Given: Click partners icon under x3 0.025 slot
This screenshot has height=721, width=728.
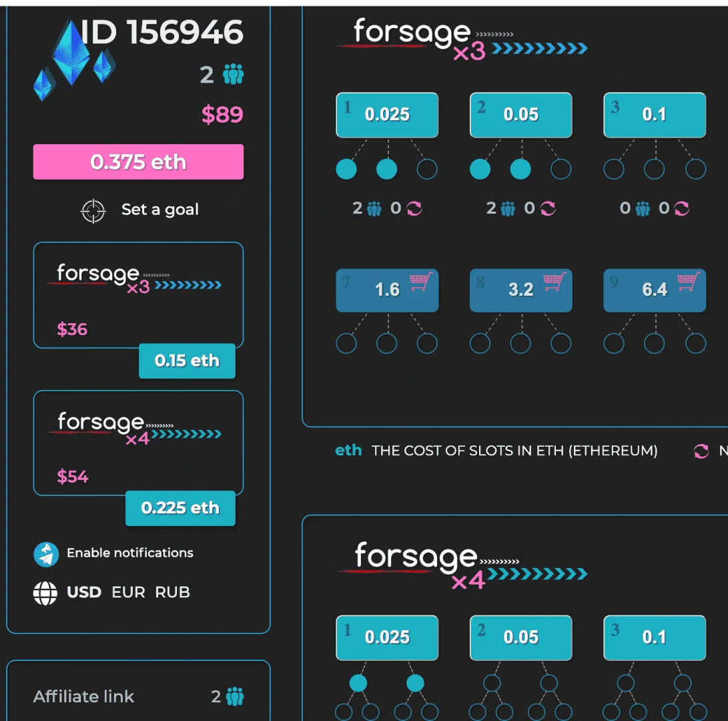Looking at the screenshot, I should click(374, 208).
